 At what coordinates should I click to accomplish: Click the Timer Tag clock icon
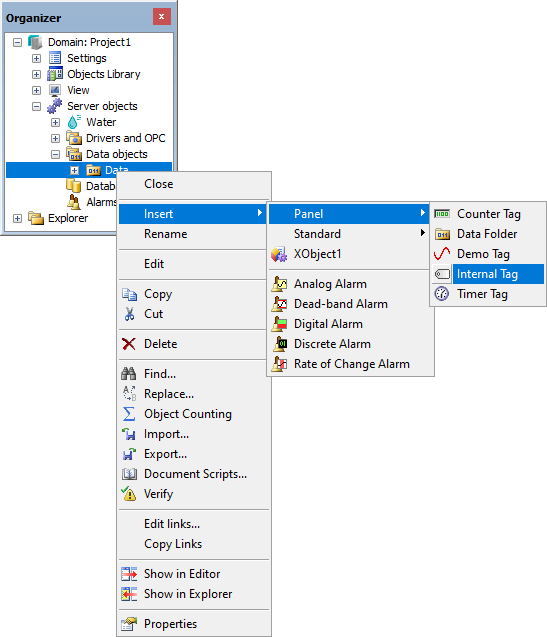pyautogui.click(x=442, y=294)
